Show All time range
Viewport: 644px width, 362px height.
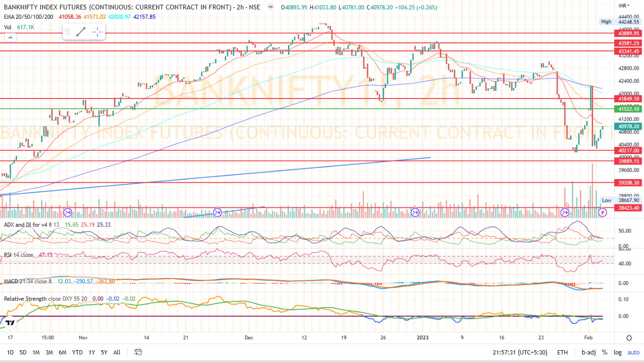tap(117, 352)
